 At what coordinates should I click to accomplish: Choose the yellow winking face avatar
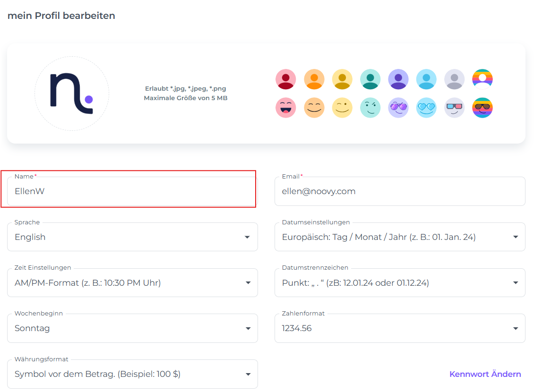[342, 108]
